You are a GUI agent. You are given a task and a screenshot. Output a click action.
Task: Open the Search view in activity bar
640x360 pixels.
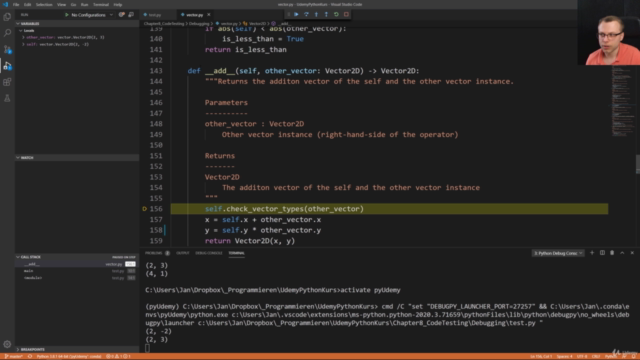click(x=7, y=33)
